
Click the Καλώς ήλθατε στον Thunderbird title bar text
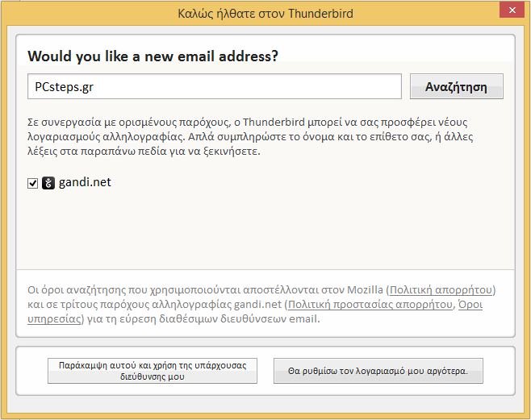pos(265,14)
